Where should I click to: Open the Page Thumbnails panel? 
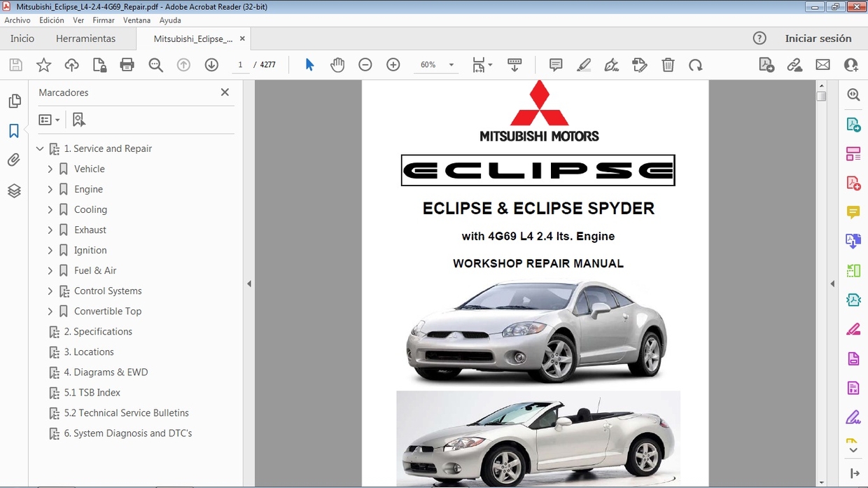(x=15, y=100)
